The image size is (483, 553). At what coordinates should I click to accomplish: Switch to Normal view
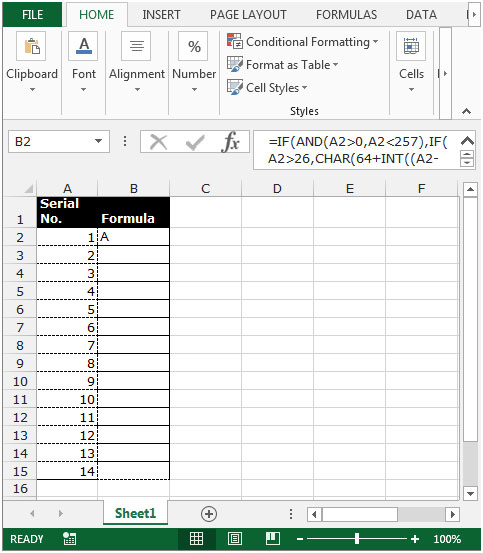coord(196,539)
